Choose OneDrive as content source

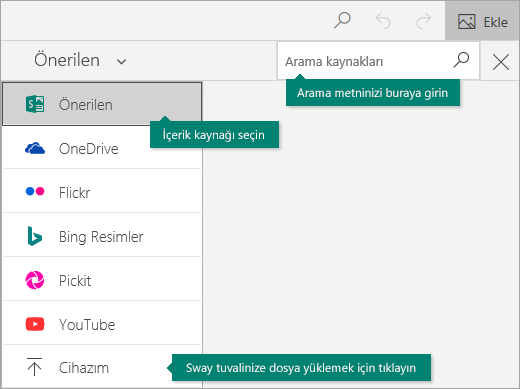(x=102, y=148)
